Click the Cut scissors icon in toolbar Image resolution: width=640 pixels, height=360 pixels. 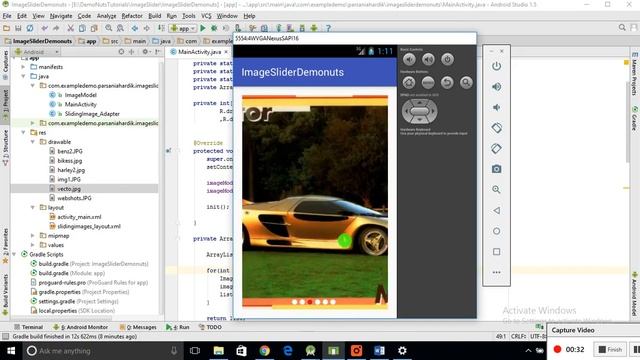[71, 28]
